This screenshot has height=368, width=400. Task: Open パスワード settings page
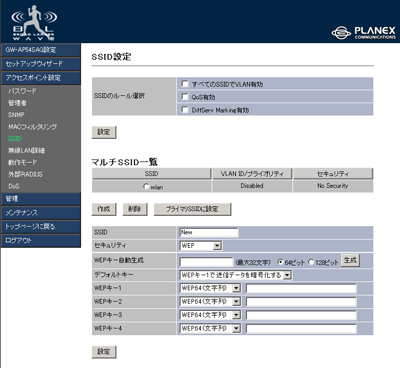pyautogui.click(x=22, y=91)
